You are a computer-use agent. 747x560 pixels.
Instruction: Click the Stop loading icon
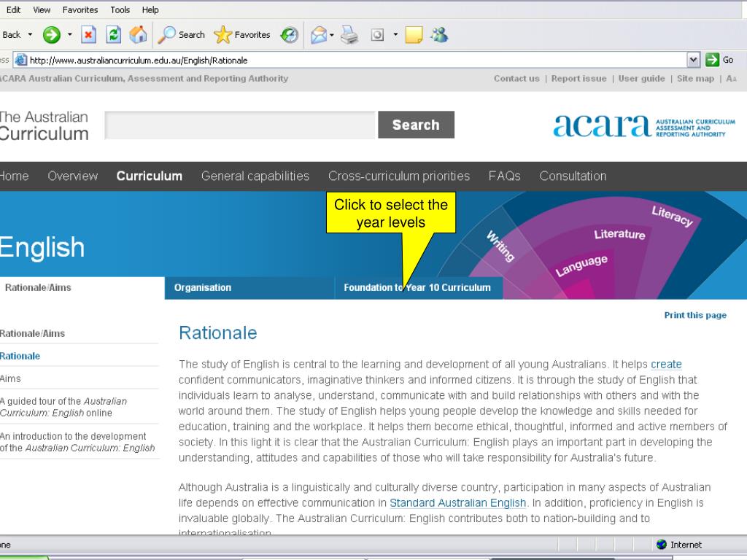coord(88,35)
